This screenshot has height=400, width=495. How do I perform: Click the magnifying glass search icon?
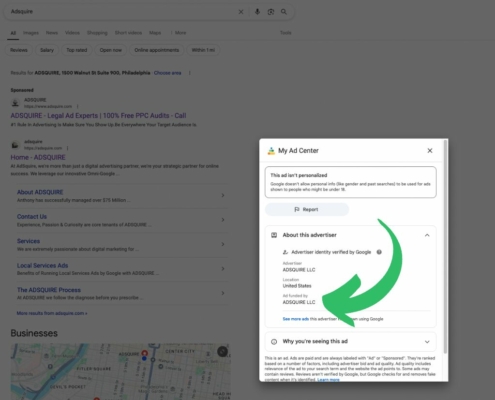(x=284, y=12)
